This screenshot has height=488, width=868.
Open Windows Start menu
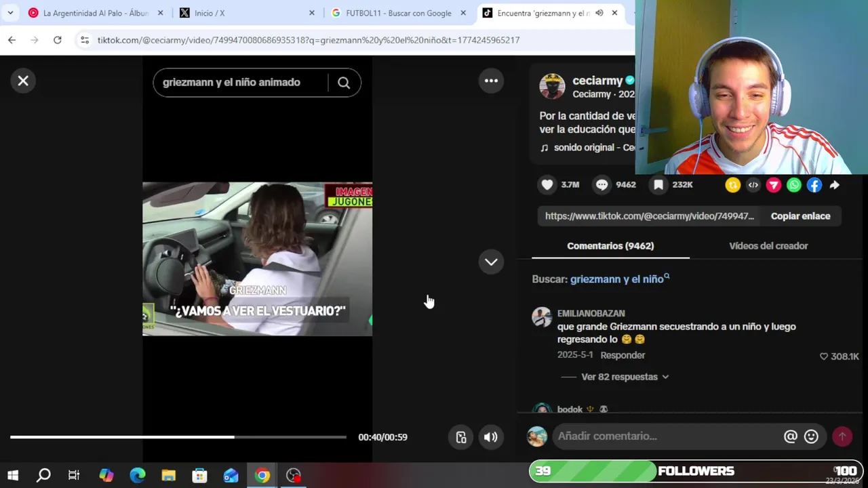coord(13,475)
